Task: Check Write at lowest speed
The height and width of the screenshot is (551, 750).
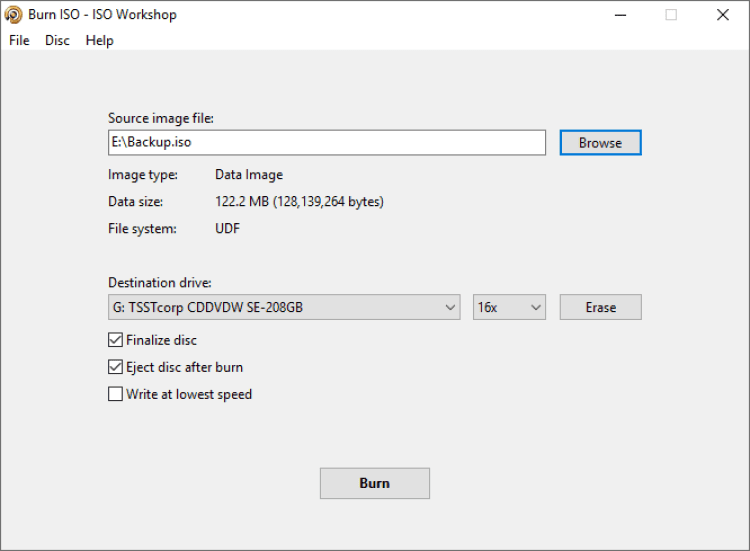Action: [115, 394]
